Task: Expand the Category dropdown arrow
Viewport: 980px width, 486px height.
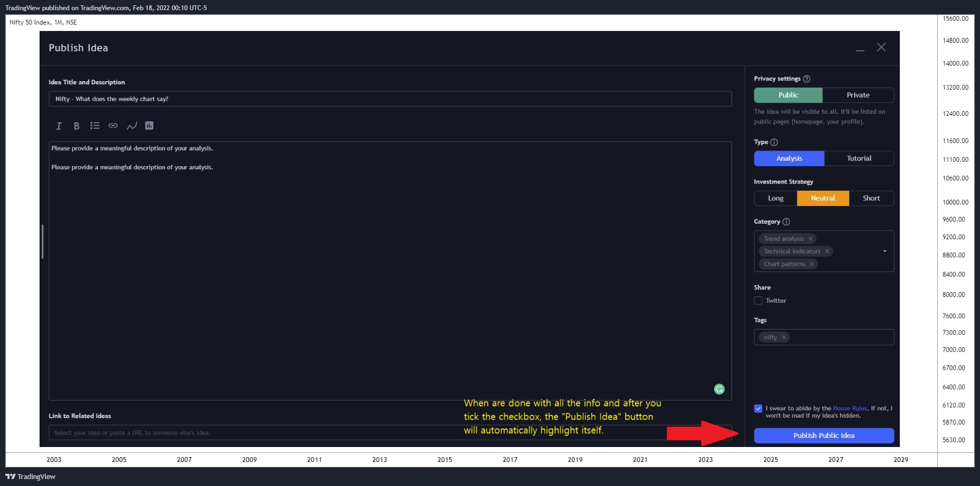Action: click(885, 252)
